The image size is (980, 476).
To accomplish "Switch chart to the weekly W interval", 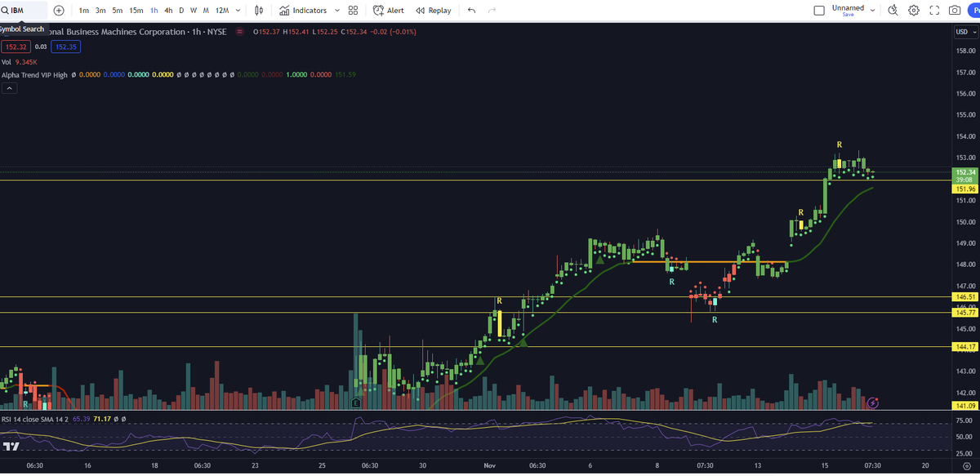I will tap(194, 11).
